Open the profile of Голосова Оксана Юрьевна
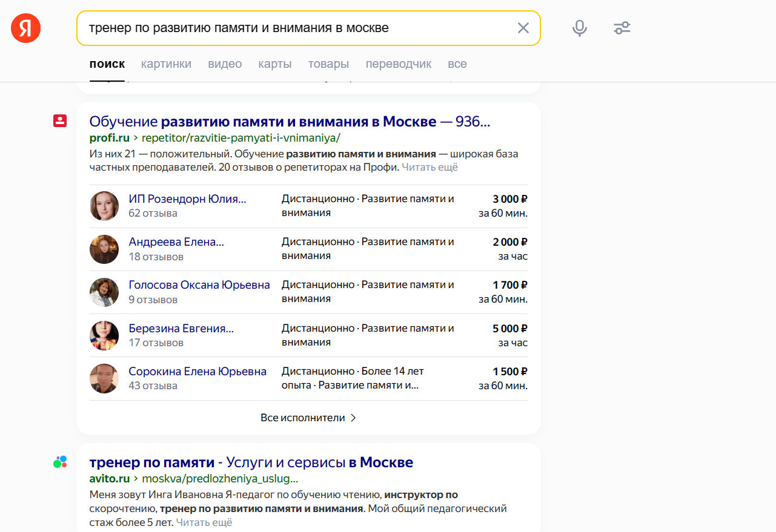This screenshot has width=776, height=532. coord(199,284)
